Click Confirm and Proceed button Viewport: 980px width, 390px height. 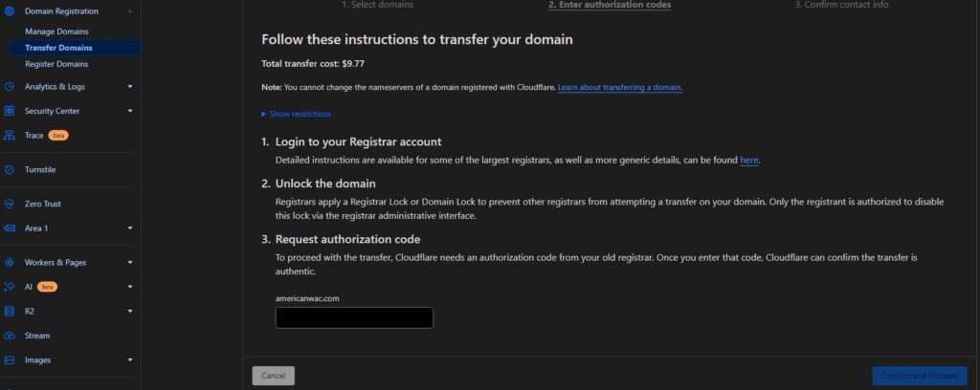[x=920, y=376]
